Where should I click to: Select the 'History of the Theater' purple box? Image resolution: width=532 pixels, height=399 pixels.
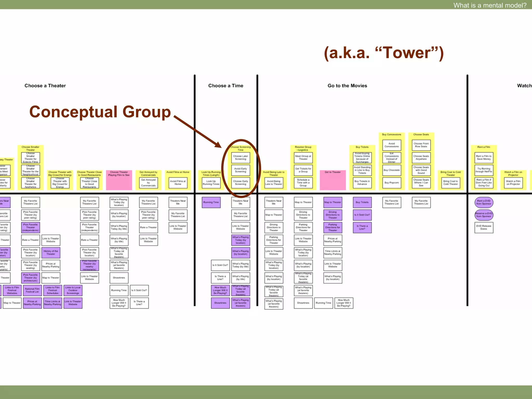(51, 252)
